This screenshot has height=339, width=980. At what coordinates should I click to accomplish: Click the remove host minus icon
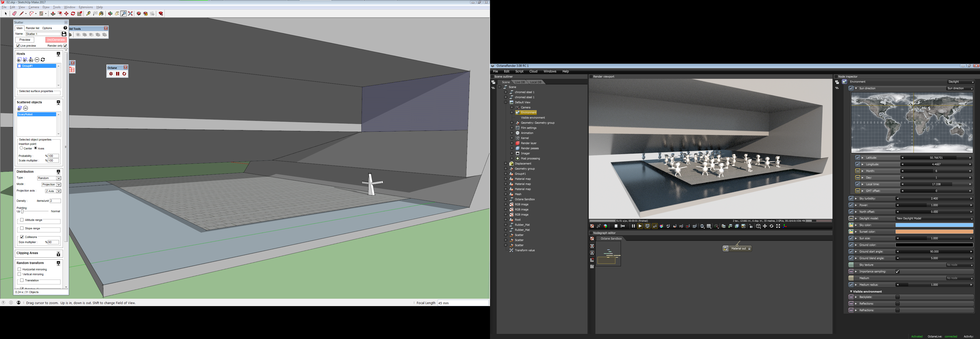(x=37, y=60)
